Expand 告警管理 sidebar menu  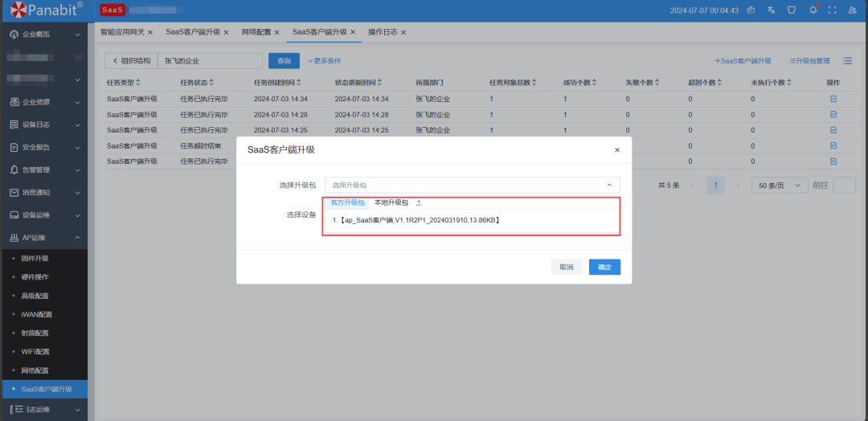pyautogui.click(x=43, y=170)
